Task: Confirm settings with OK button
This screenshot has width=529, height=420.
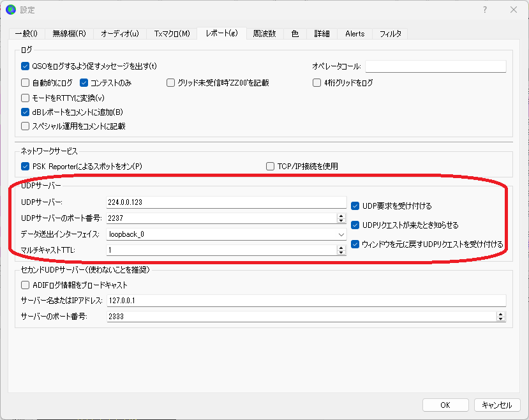Action: tap(445, 405)
